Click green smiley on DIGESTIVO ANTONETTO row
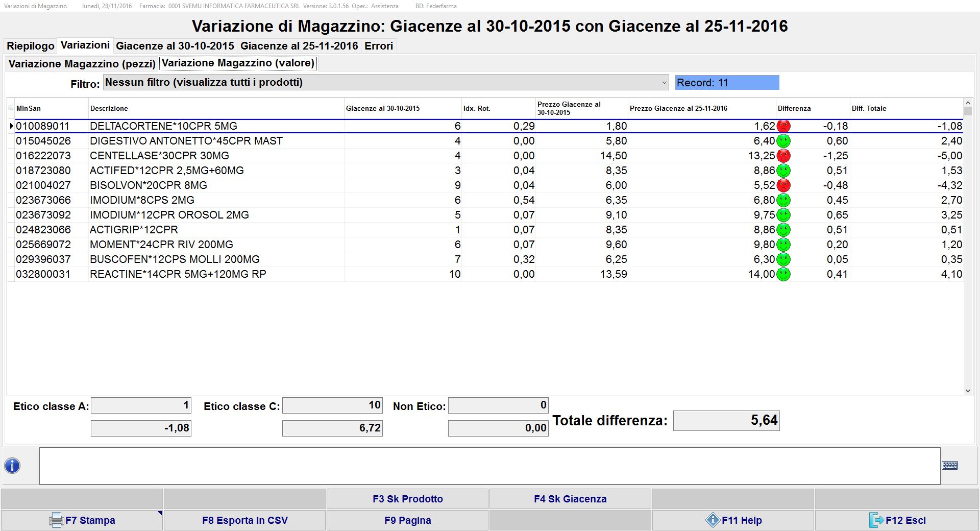This screenshot has width=980, height=531. pyautogui.click(x=783, y=141)
